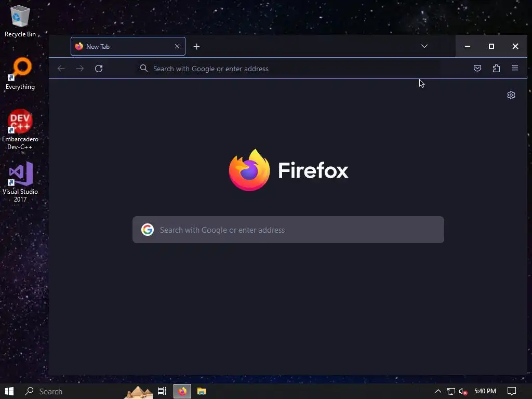Open the Windows Start menu
The width and height of the screenshot is (532, 399).
click(x=9, y=391)
